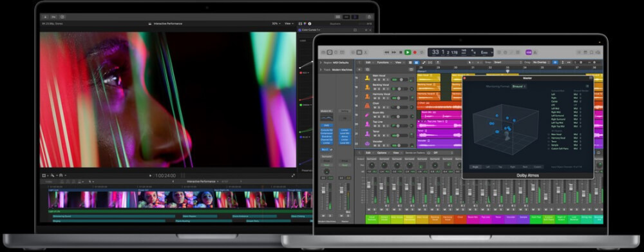Open the Edit menu in Logic's tracks area
644x252 pixels.
coord(369,63)
